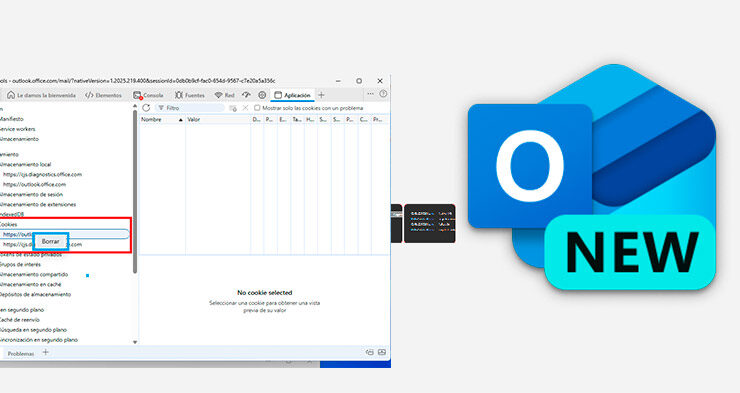Refresh the cookies table
740x393 pixels.
point(146,108)
